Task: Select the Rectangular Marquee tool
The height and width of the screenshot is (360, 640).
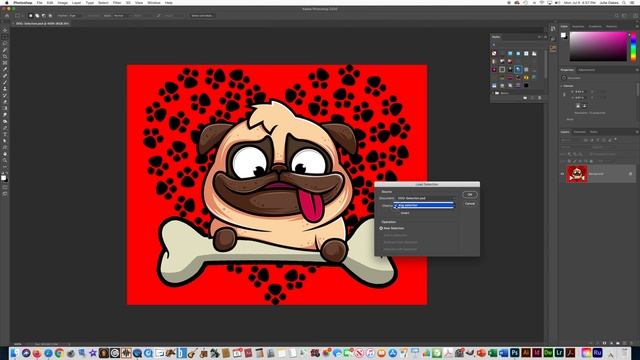Action: pyautogui.click(x=4, y=37)
